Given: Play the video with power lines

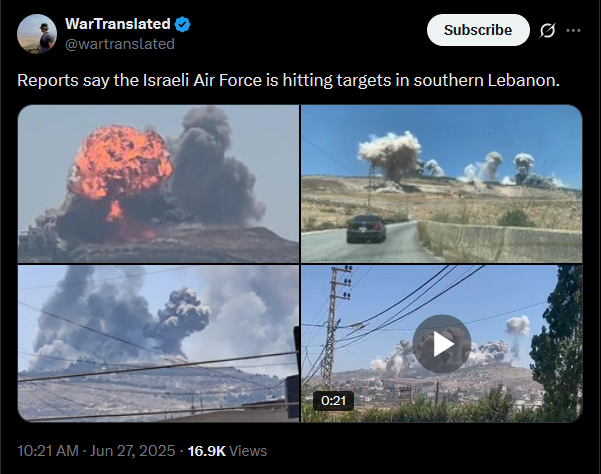Looking at the screenshot, I should pos(442,344).
